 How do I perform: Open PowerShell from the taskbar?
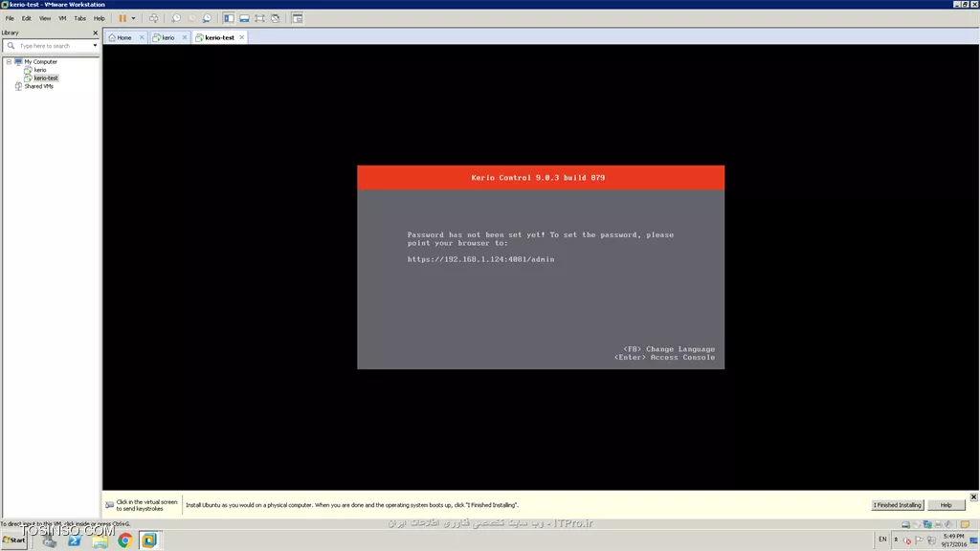tap(75, 540)
